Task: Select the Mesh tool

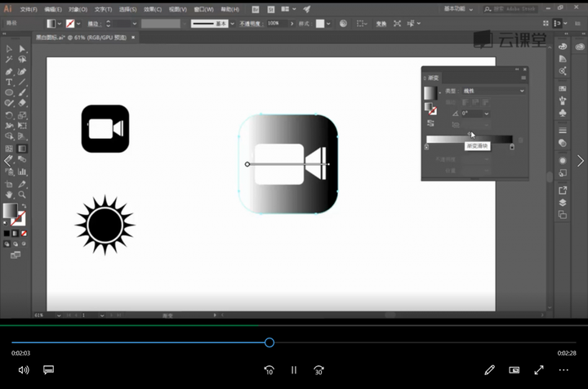Action: click(9, 149)
